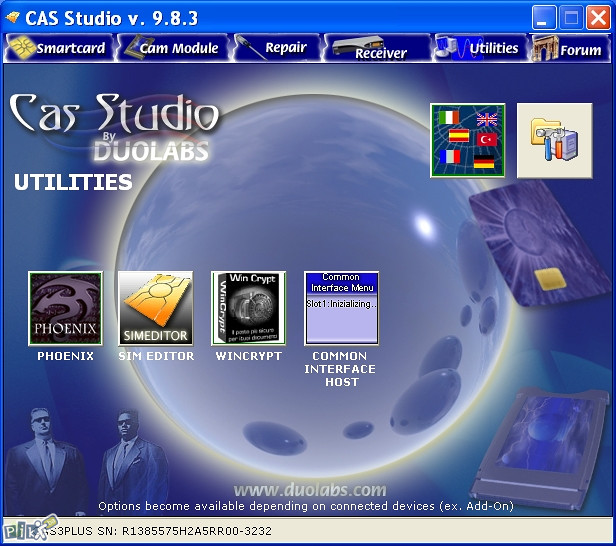Open the Repair tab
This screenshot has width=616, height=546.
coord(278,48)
